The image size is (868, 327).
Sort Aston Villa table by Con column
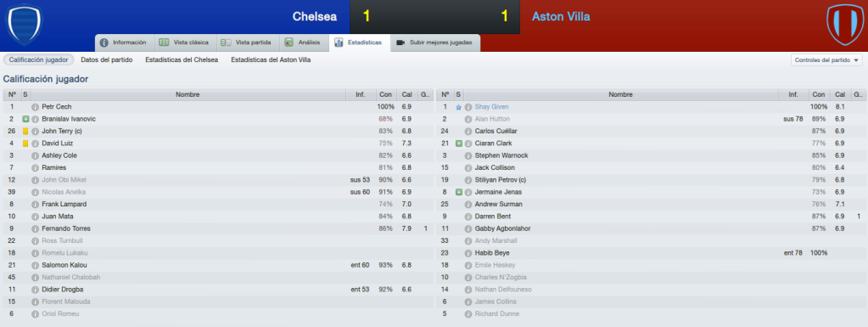coord(819,95)
